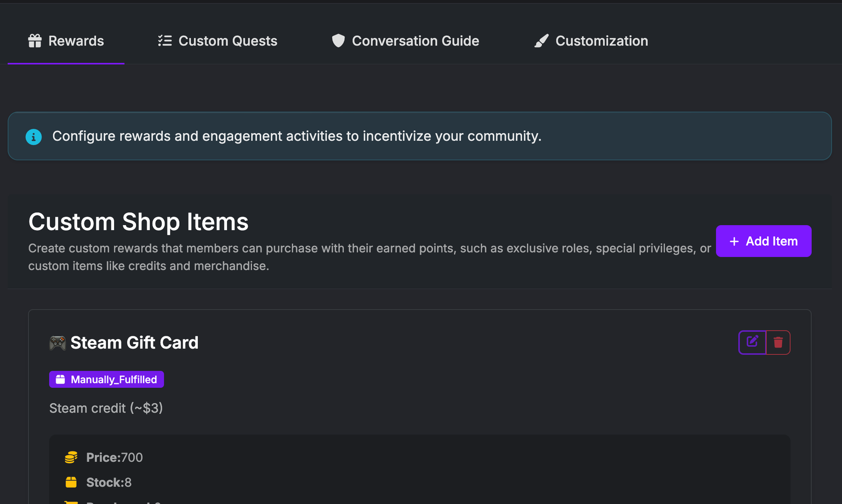Click the Steam Gift Card title

[134, 343]
